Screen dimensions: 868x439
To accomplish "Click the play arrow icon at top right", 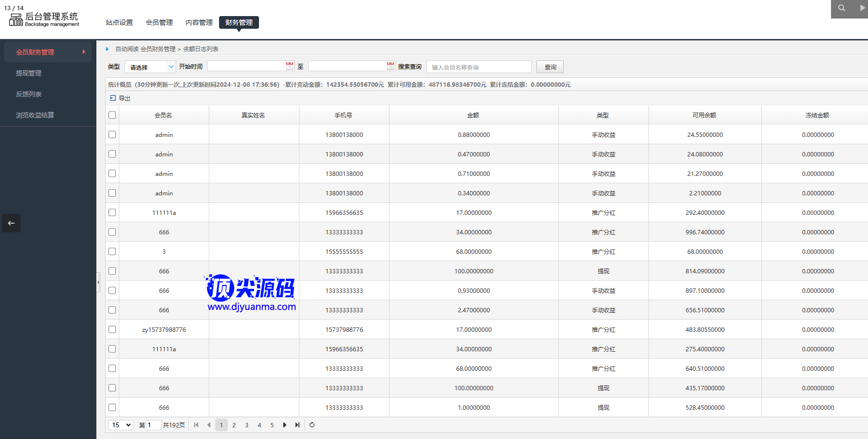I will pyautogui.click(x=862, y=8).
